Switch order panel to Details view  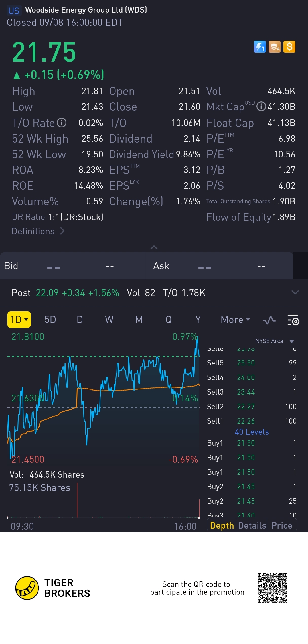point(252,525)
